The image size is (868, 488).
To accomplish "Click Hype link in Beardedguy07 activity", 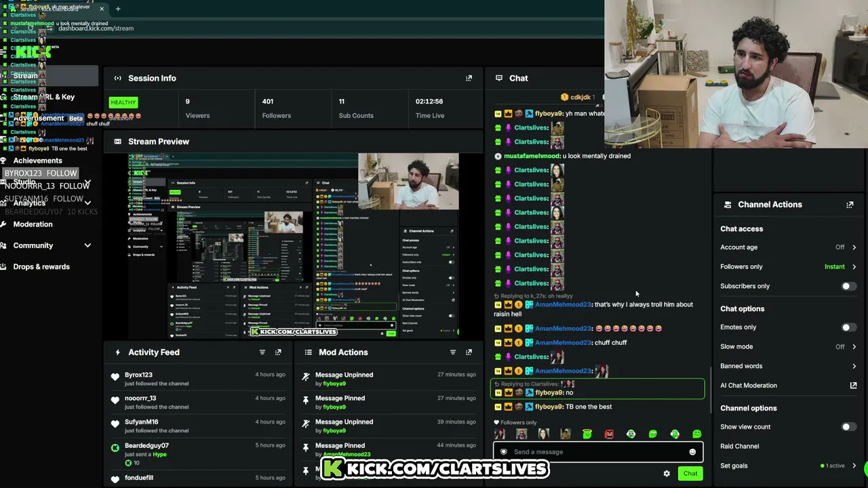I will pyautogui.click(x=158, y=454).
